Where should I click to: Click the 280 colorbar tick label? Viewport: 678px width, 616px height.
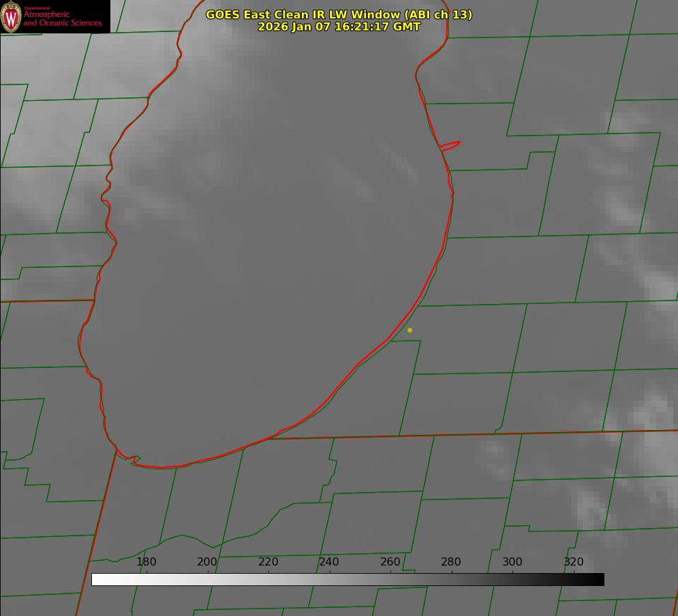click(x=451, y=562)
